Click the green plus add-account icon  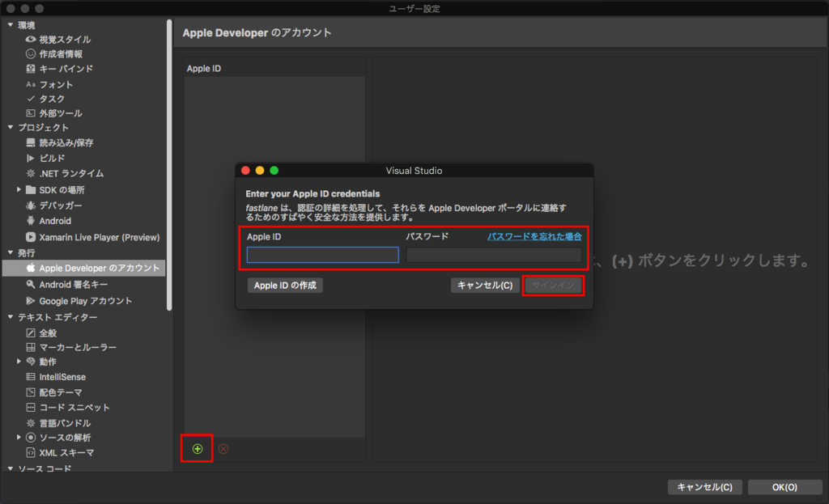[198, 448]
